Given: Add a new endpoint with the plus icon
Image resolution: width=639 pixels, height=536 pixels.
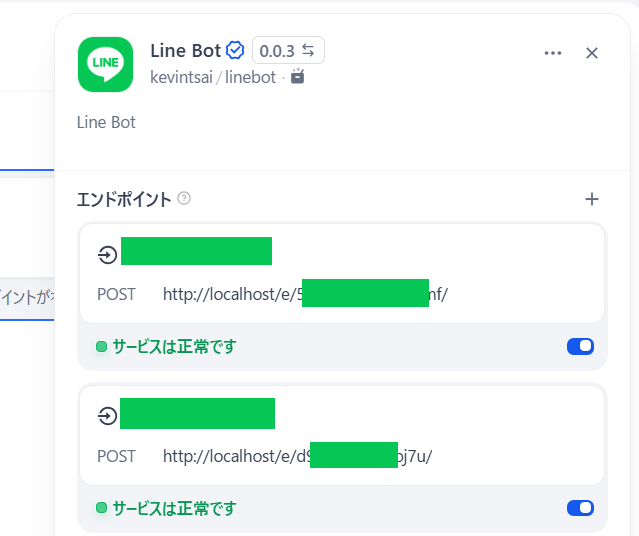Looking at the screenshot, I should [592, 199].
